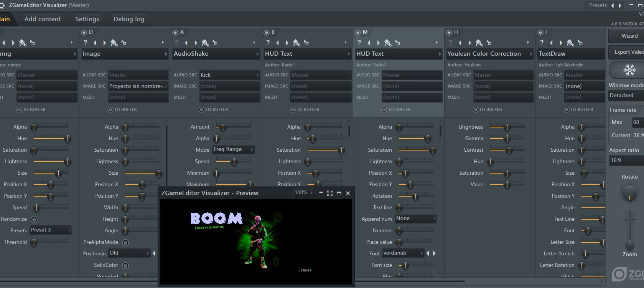Go to next effect in layer D

click(104, 43)
